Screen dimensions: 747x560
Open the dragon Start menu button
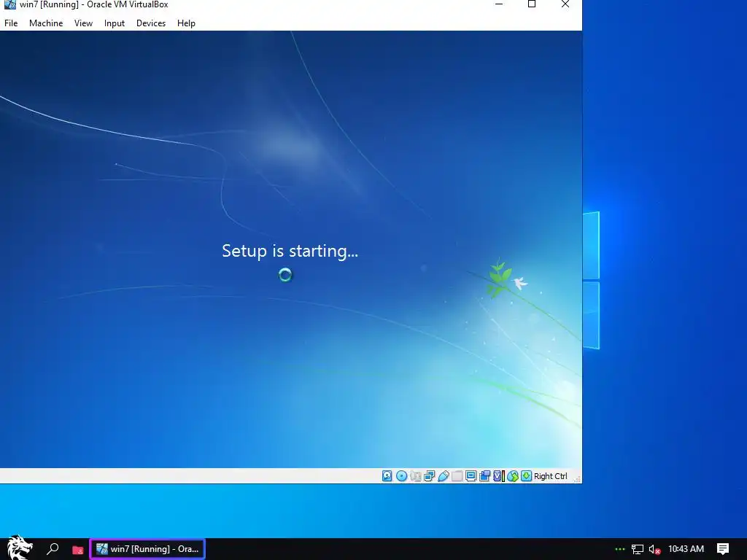(x=20, y=548)
